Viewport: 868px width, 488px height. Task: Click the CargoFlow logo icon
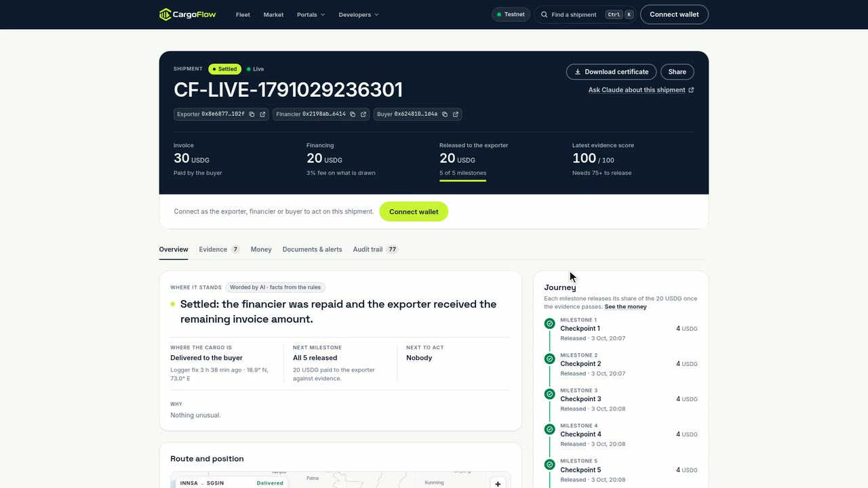[165, 14]
